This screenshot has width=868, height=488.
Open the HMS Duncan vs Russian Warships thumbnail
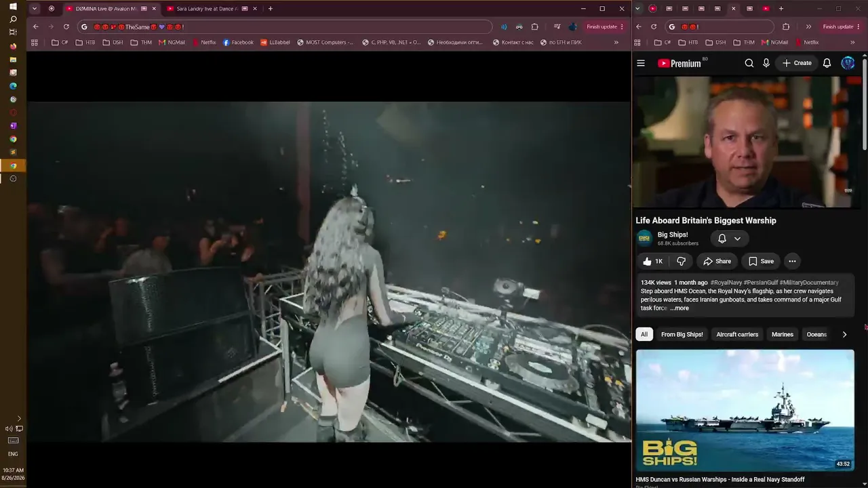(745, 410)
